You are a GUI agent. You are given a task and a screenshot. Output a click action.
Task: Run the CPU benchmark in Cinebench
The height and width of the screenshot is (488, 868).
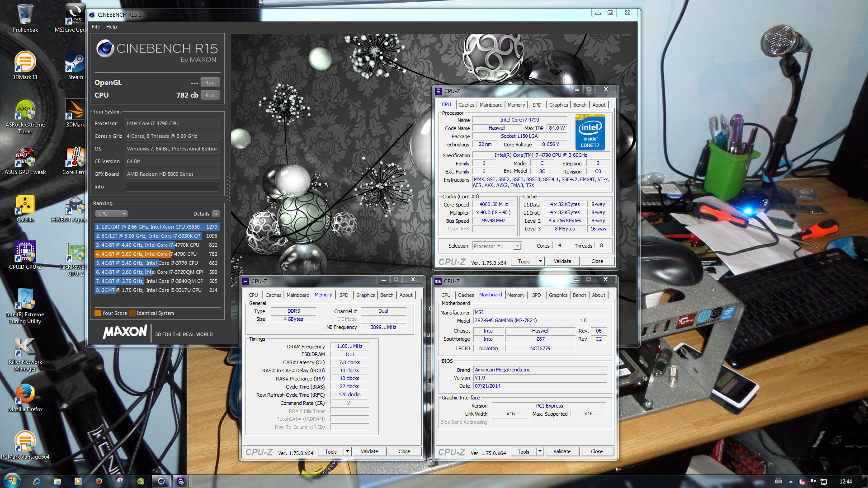210,95
